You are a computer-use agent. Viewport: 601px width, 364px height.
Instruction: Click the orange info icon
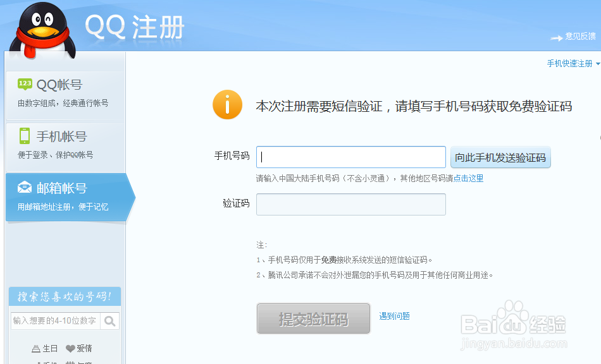coord(227,105)
